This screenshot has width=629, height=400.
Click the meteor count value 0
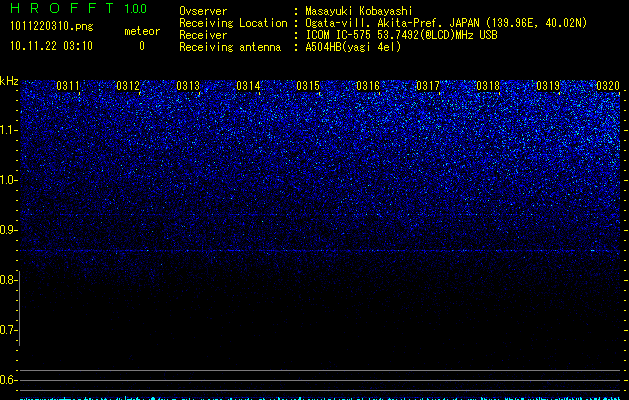(x=142, y=46)
